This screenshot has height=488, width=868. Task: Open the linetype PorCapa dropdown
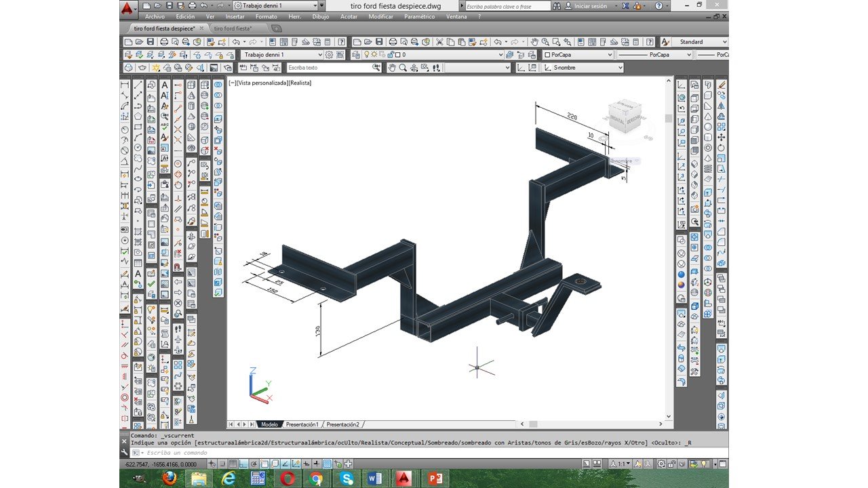(654, 55)
